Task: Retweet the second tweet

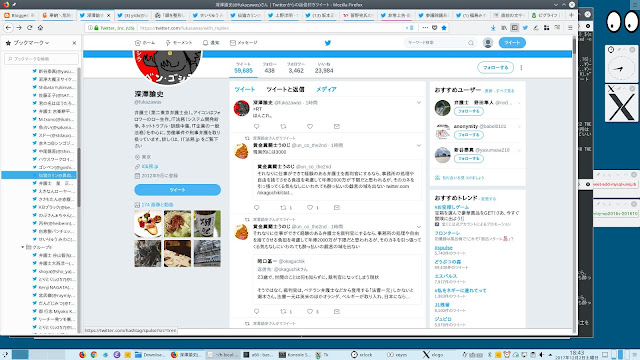Action: [283, 208]
